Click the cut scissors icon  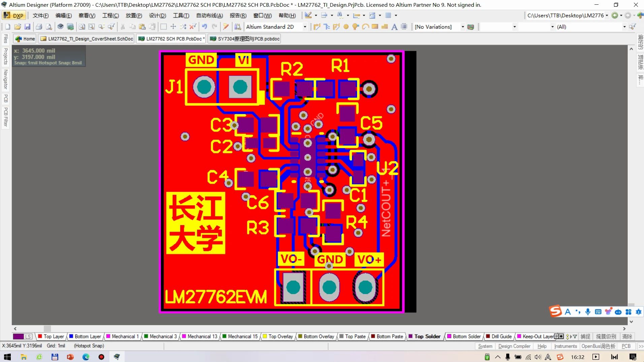click(123, 27)
